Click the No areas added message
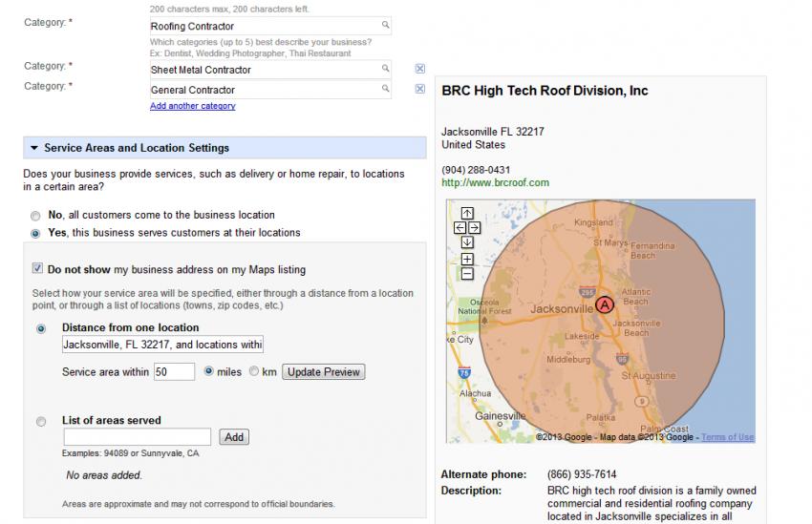Screen dimensions: 812x524 pyautogui.click(x=103, y=475)
